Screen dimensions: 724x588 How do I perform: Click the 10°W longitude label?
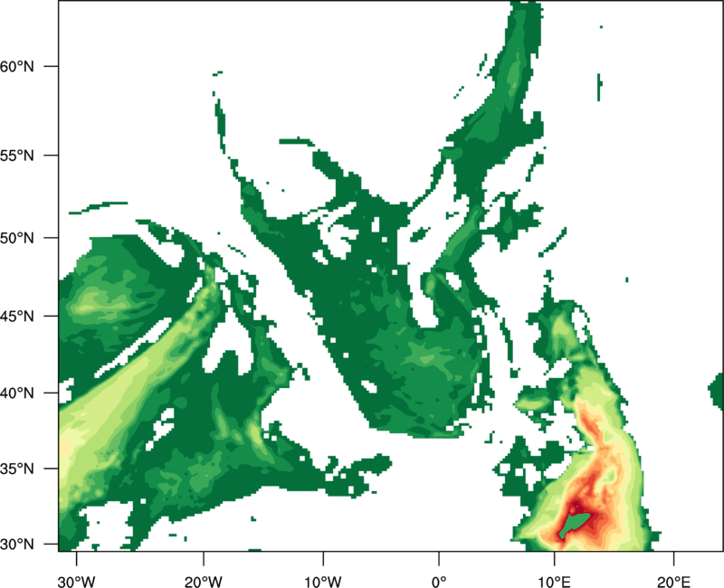coord(323,582)
